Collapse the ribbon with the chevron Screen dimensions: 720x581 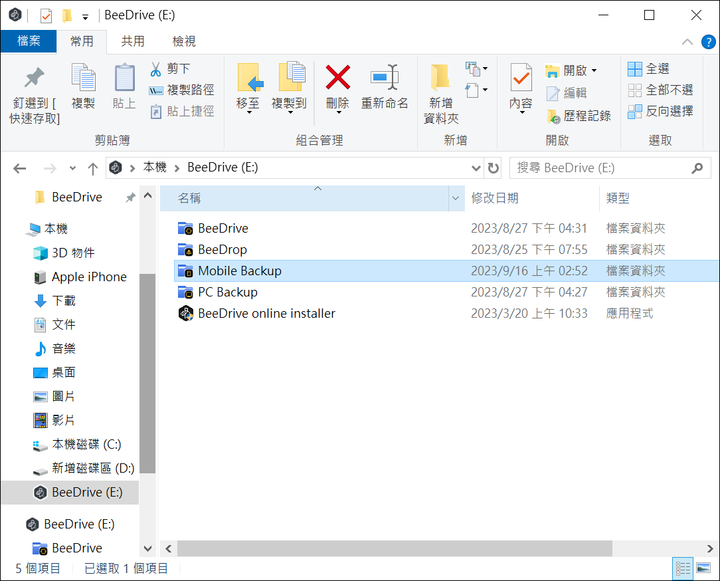tap(687, 42)
